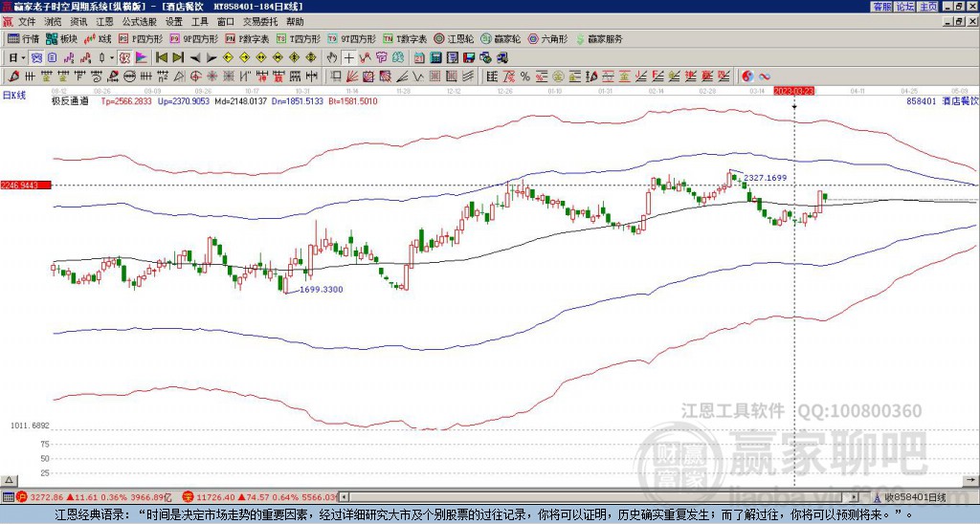Click the horizontal scrollbar right arrow
The image size is (980, 524).
click(x=855, y=497)
